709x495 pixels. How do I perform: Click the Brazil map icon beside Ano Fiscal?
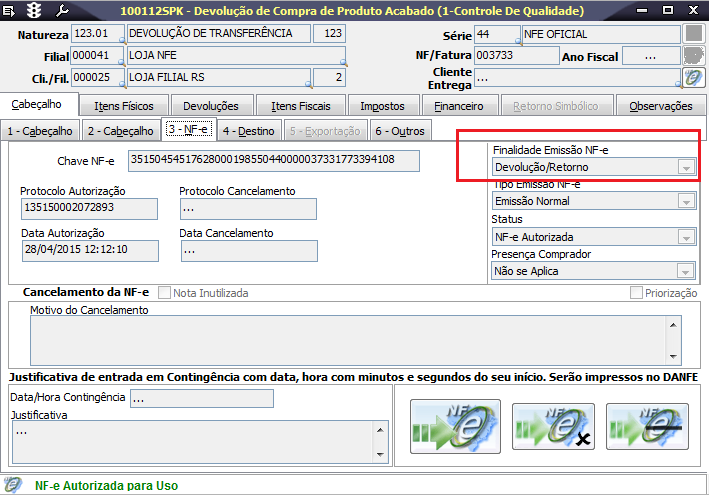[x=694, y=56]
